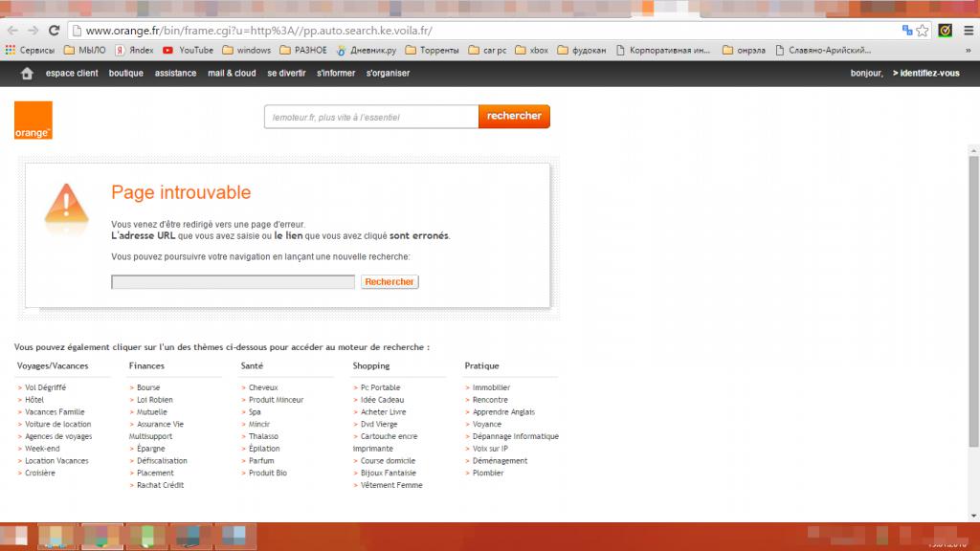Click the browser back arrow
Viewport: 980px width, 551px height.
(12, 31)
